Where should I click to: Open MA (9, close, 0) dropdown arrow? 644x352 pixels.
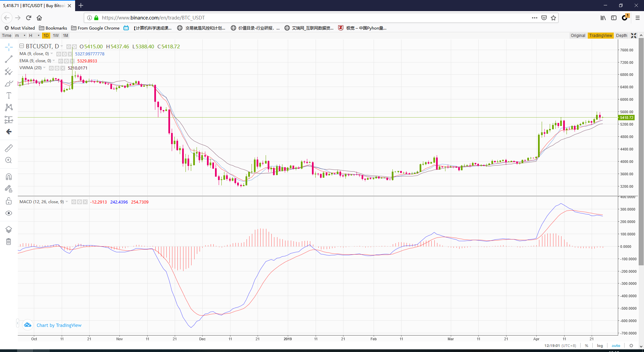click(52, 54)
